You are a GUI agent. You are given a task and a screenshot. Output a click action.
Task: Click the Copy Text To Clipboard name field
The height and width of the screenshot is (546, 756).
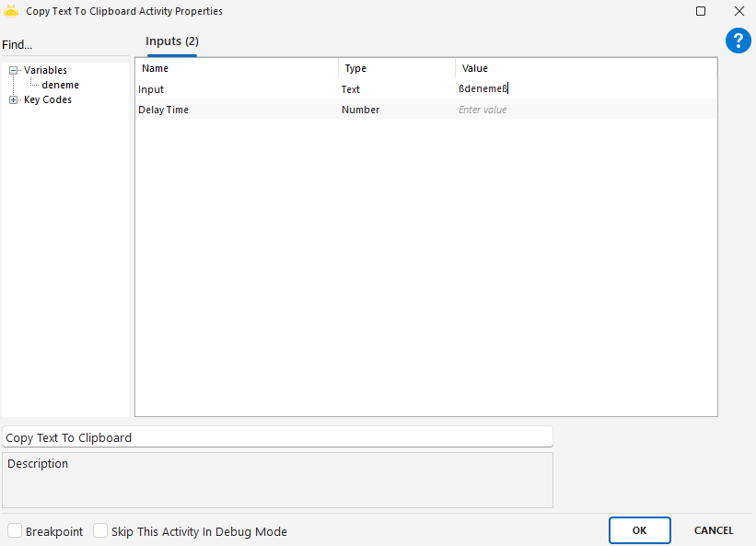(277, 437)
